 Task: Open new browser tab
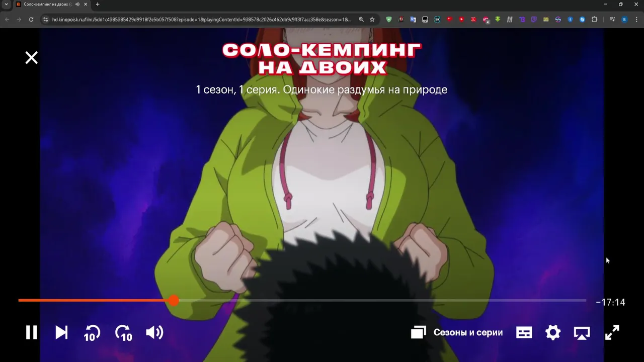click(98, 5)
